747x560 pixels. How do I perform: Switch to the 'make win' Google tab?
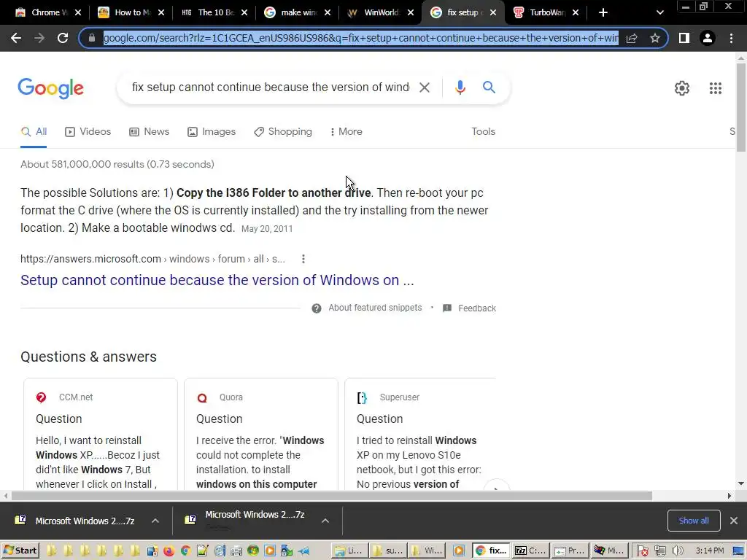coord(296,12)
